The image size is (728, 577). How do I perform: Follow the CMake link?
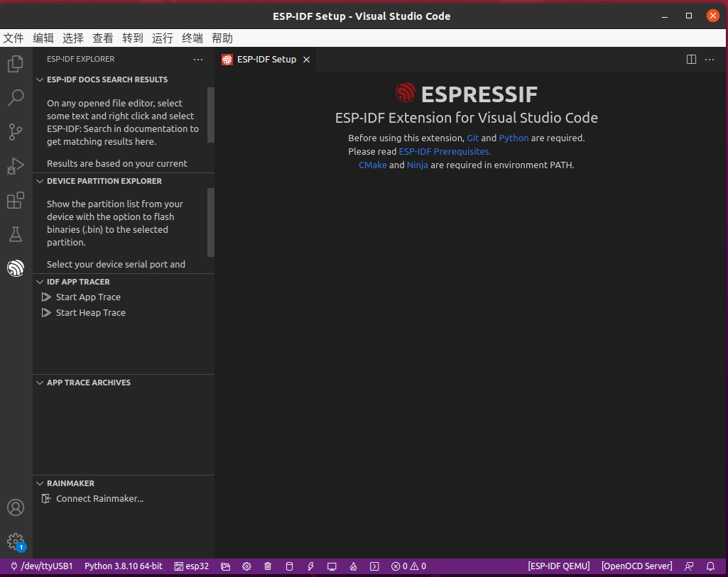point(372,165)
